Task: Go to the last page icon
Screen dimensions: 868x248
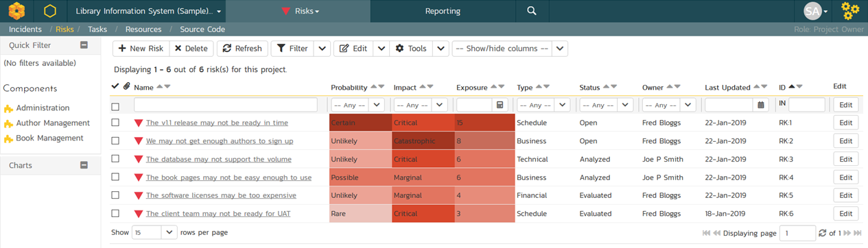Action: click(x=857, y=234)
